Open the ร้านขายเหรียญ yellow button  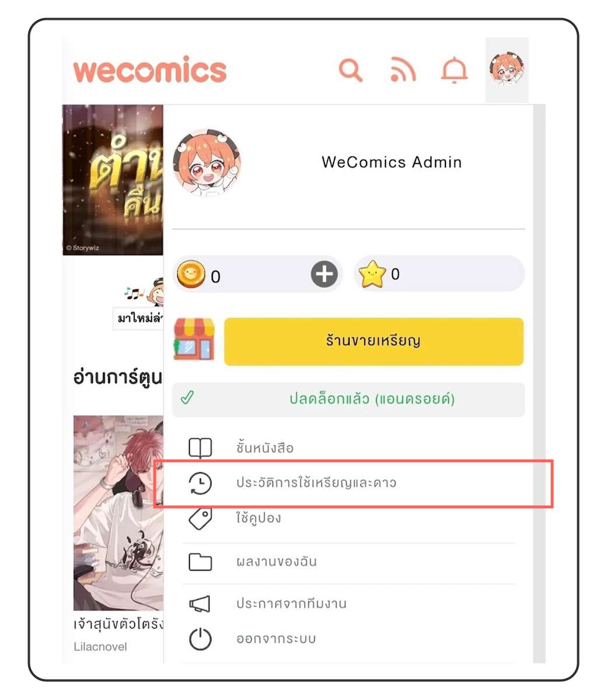[x=374, y=341]
